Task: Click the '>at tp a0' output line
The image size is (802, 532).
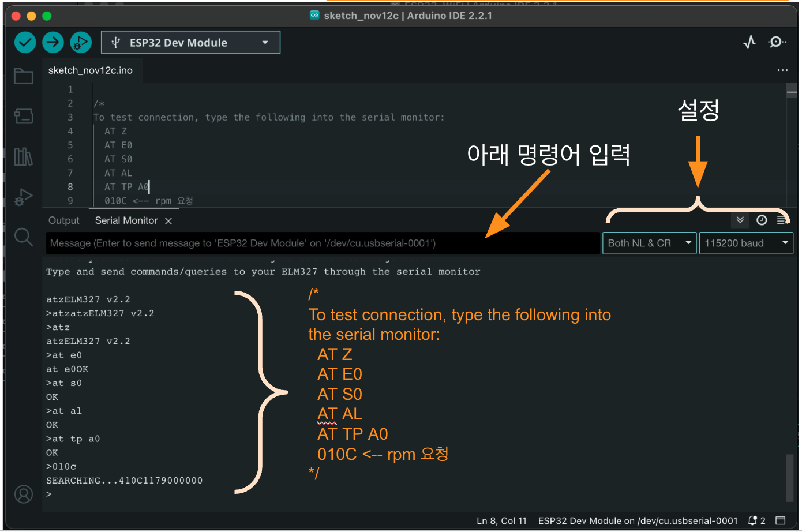Action: pos(73,439)
